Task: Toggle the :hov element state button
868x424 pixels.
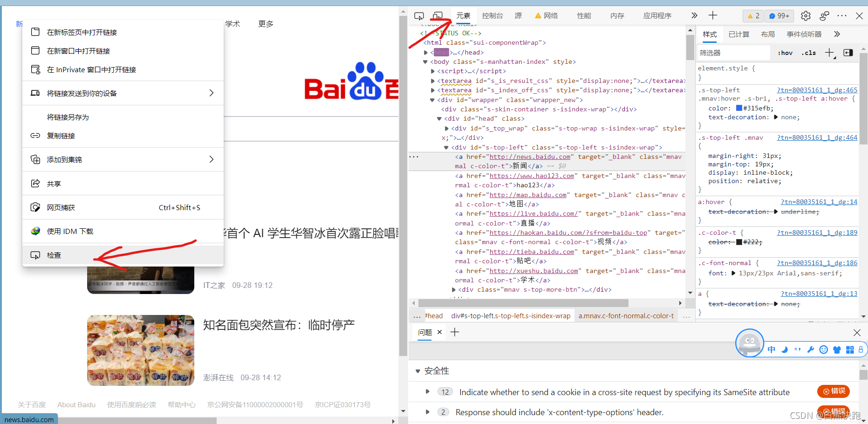Action: point(785,53)
